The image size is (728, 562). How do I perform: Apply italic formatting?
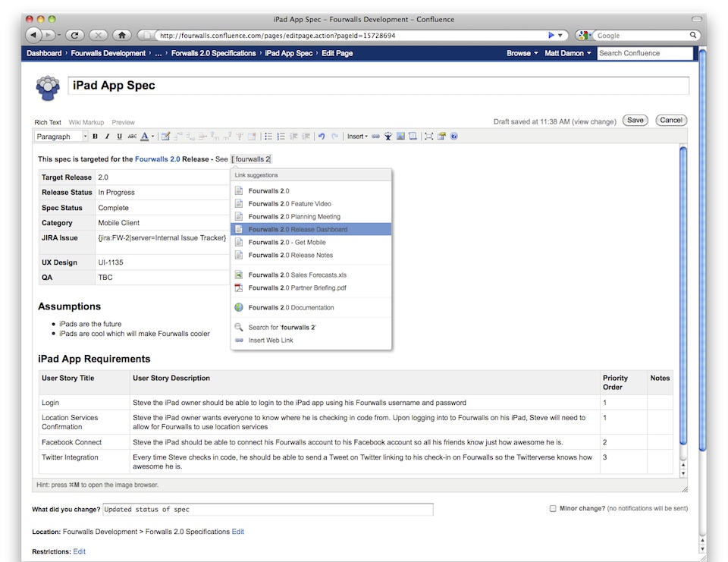[x=107, y=137]
